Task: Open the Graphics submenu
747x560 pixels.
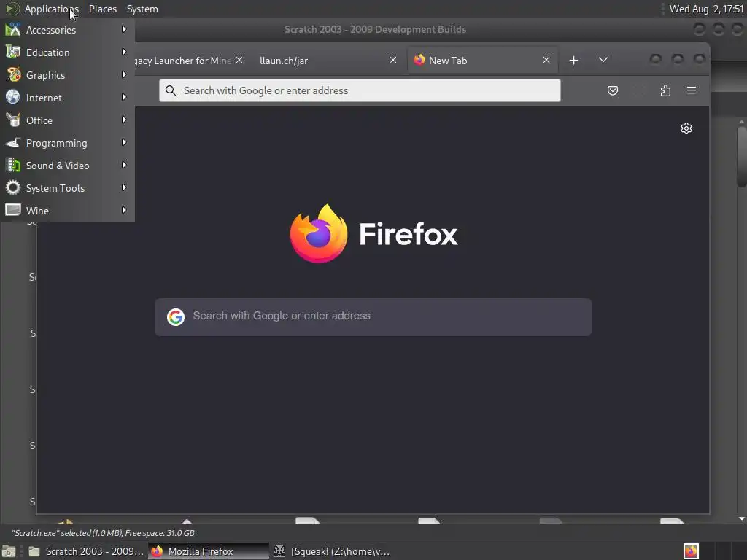Action: click(x=67, y=75)
